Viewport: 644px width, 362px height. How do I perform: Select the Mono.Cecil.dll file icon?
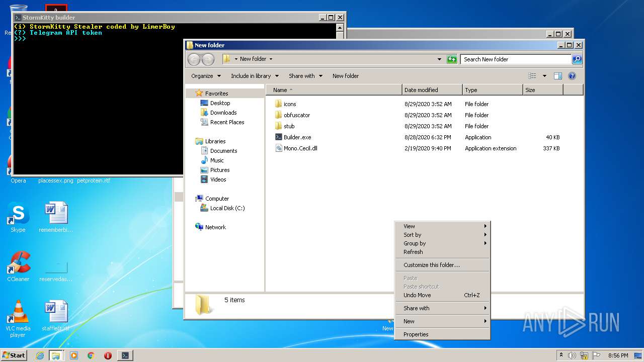coord(279,148)
